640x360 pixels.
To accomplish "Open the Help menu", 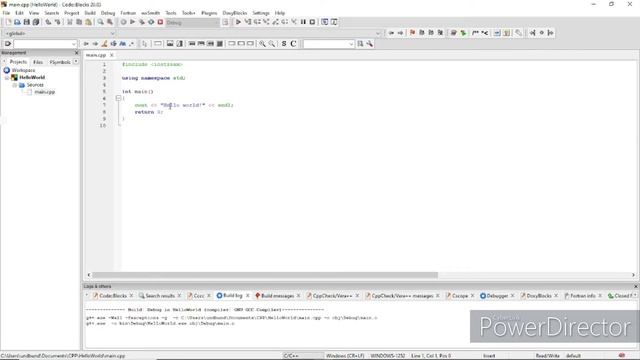I will 280,13.
